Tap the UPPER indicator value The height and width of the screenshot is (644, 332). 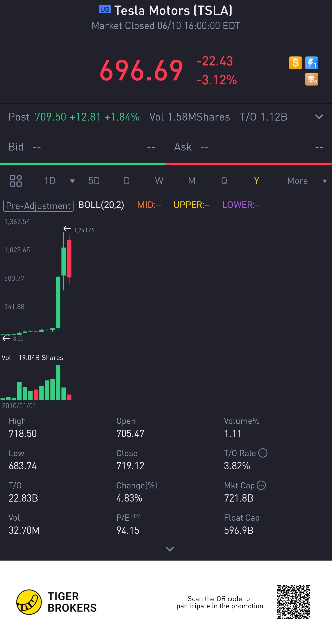pos(192,205)
